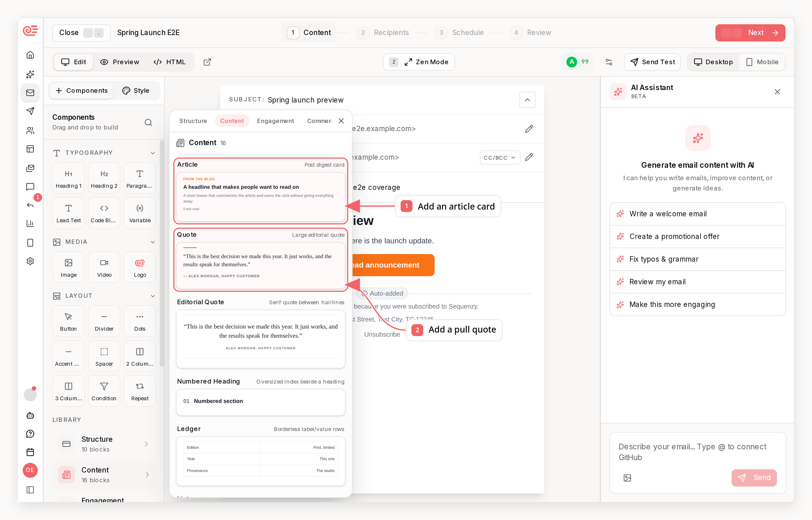Open the paper plane icon in sidebar
The width and height of the screenshot is (812, 520).
point(31,111)
